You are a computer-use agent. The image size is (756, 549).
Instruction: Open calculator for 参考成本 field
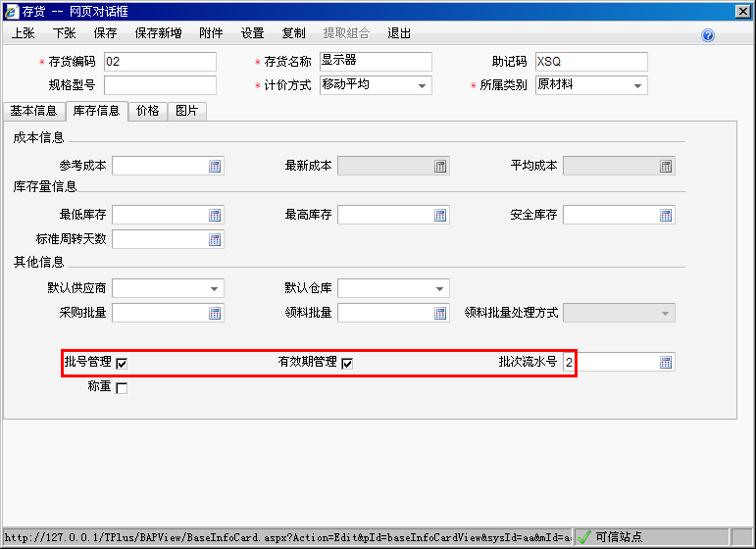pos(215,167)
